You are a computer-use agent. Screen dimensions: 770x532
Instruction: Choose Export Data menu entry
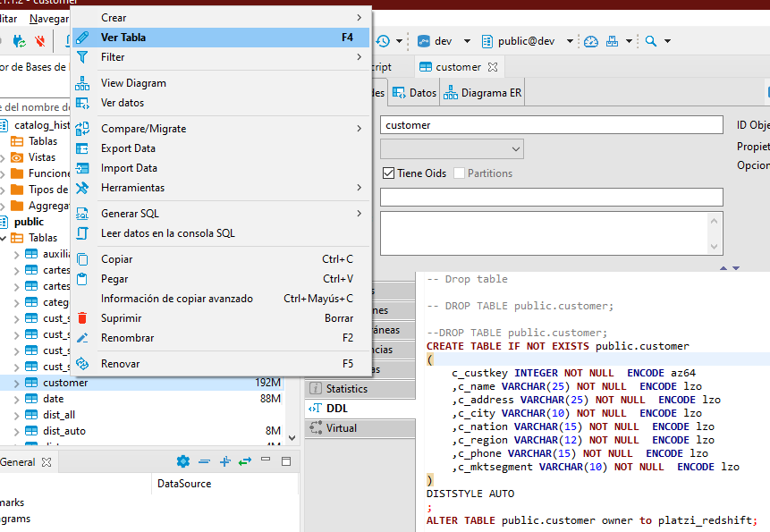click(x=221, y=148)
